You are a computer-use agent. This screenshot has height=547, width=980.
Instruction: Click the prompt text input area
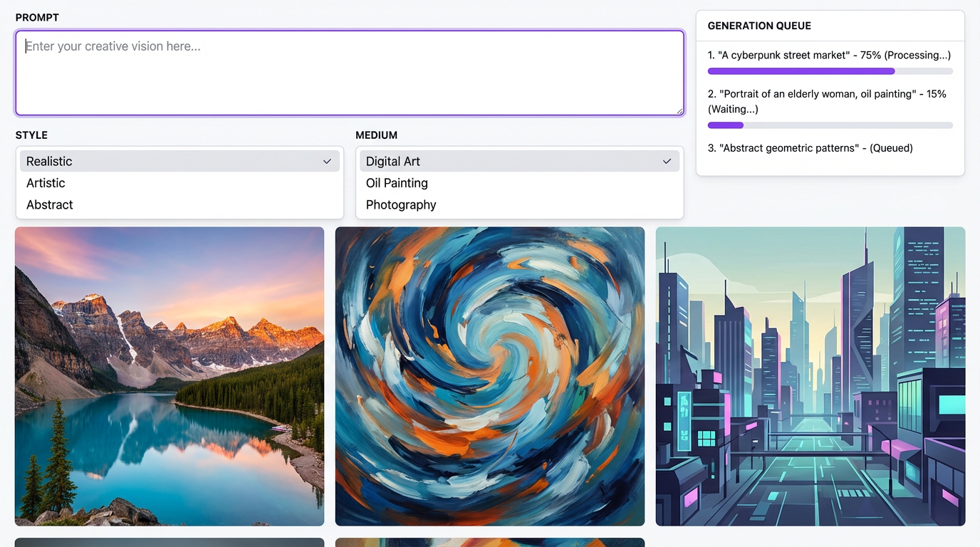tap(349, 73)
